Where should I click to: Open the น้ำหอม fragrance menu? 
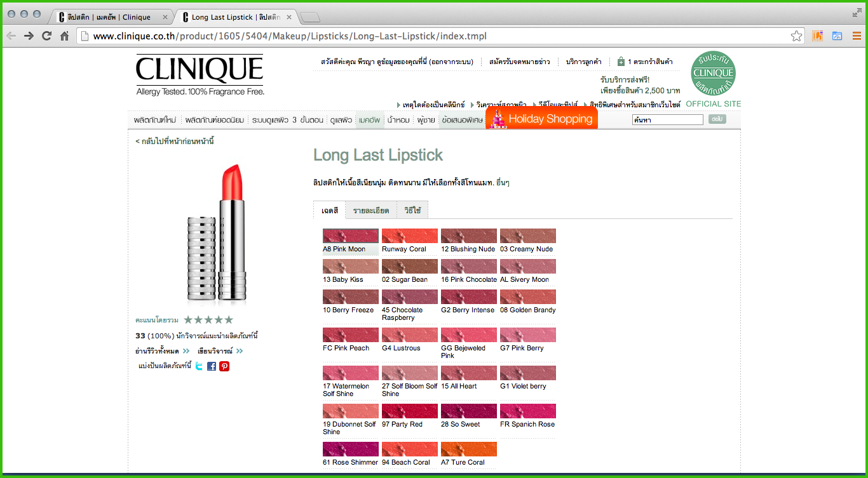pyautogui.click(x=398, y=119)
